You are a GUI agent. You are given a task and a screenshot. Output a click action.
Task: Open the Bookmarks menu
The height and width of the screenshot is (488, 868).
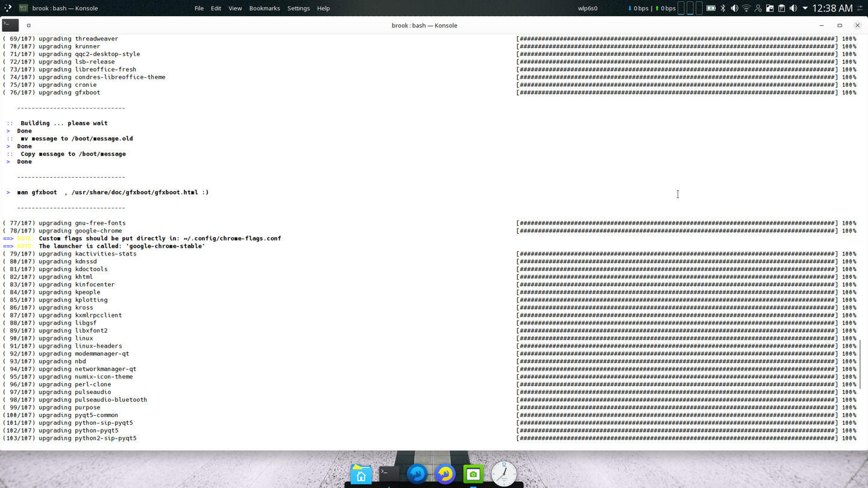tap(265, 8)
